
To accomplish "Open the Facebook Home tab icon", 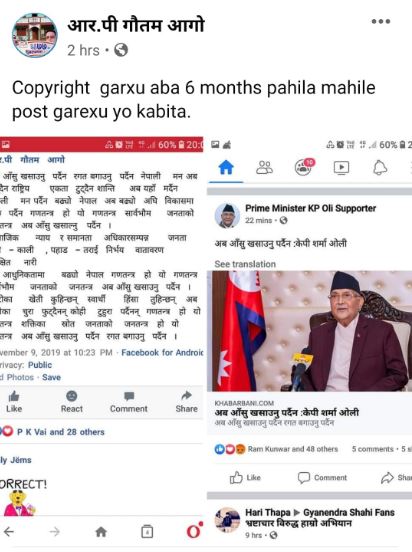I will click(x=226, y=167).
